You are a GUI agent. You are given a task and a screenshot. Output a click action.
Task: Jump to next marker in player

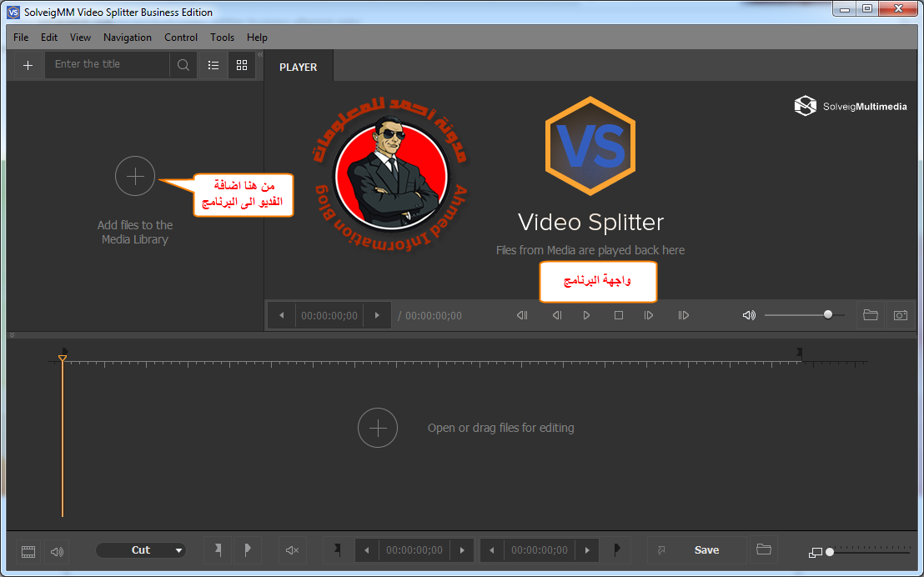(x=684, y=315)
